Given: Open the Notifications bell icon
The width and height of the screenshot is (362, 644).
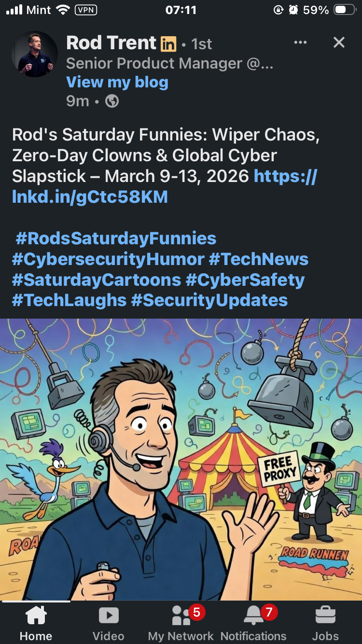Looking at the screenshot, I should (254, 616).
